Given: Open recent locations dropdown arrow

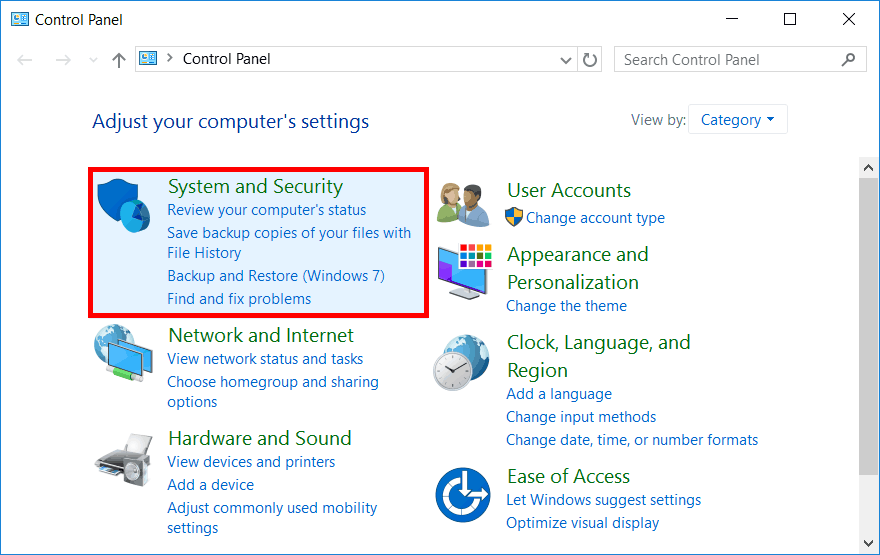Looking at the screenshot, I should (93, 60).
